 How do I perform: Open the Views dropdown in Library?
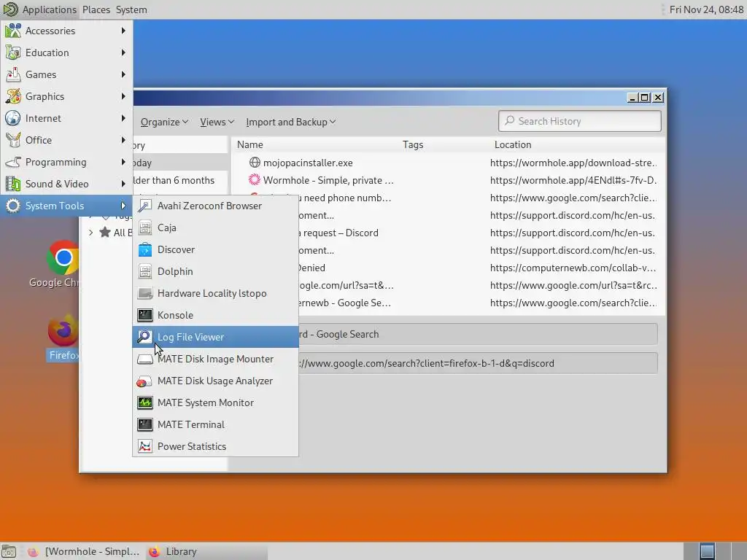(x=217, y=122)
